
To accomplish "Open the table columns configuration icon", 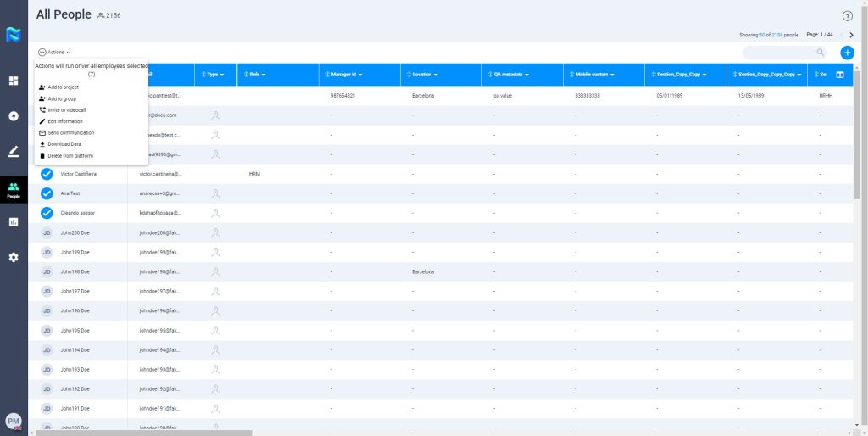I will [840, 75].
